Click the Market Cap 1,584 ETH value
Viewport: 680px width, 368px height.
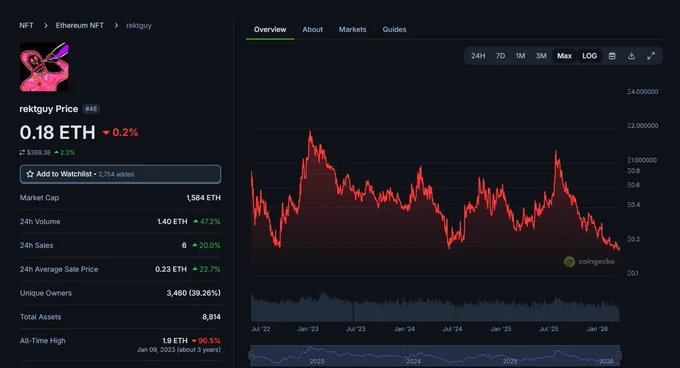tap(203, 198)
